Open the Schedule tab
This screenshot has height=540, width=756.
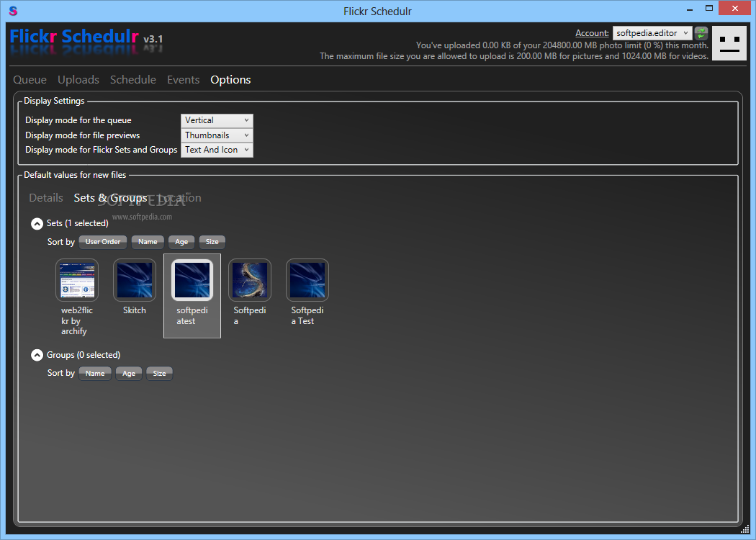[133, 80]
